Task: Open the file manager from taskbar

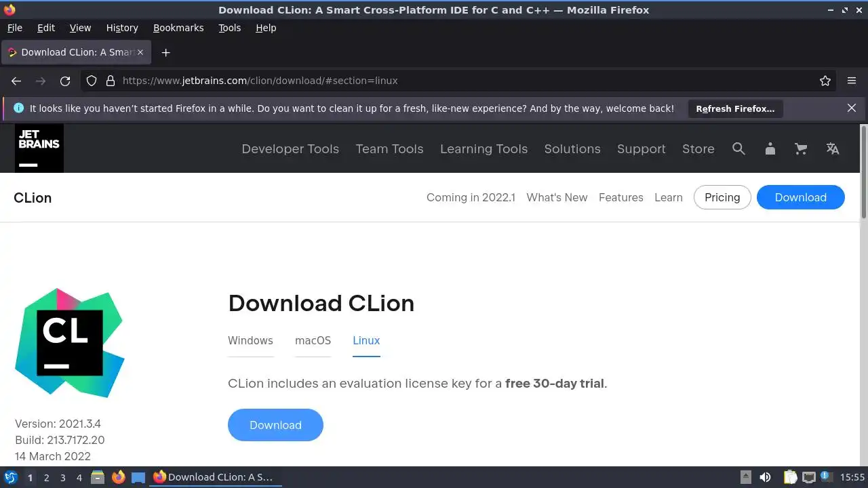Action: click(x=98, y=477)
